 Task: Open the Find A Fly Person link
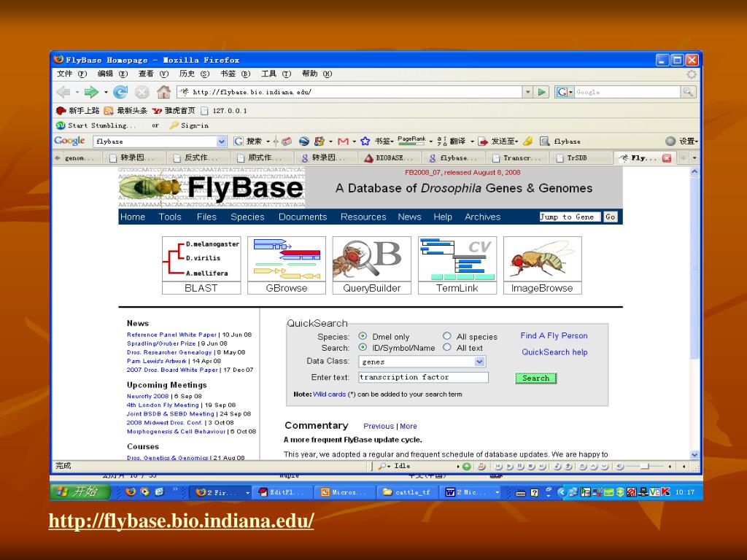pos(554,335)
